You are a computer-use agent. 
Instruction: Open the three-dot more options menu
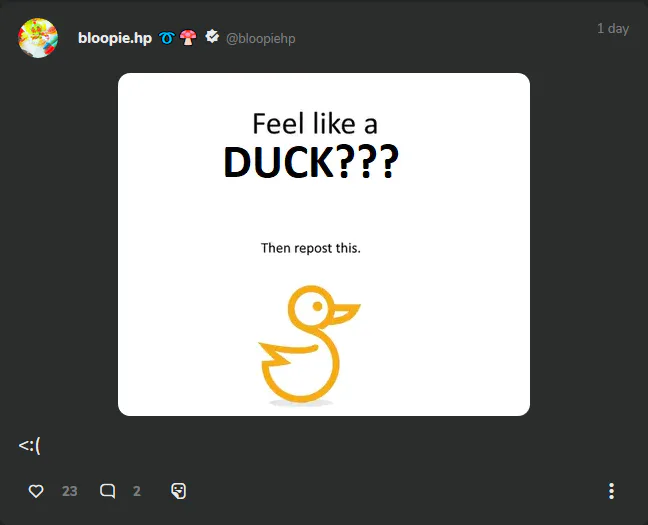click(x=611, y=491)
